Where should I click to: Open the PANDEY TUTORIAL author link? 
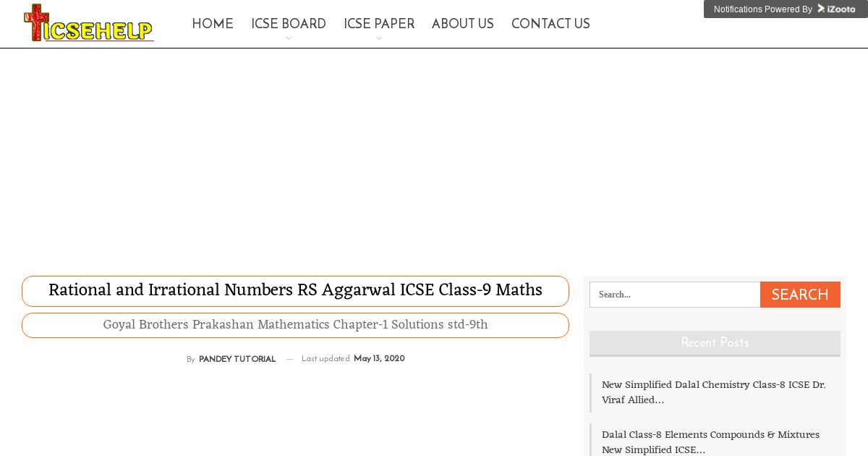click(237, 359)
